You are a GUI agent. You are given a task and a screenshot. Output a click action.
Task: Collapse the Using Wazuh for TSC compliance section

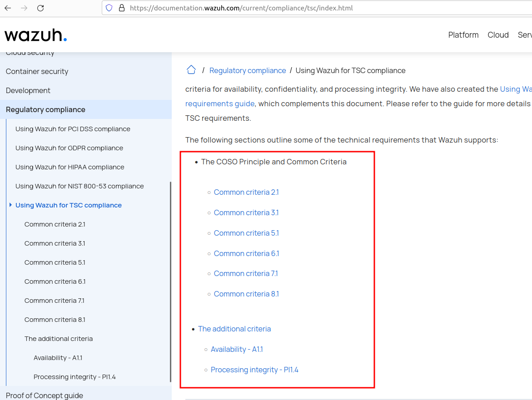tap(10, 205)
